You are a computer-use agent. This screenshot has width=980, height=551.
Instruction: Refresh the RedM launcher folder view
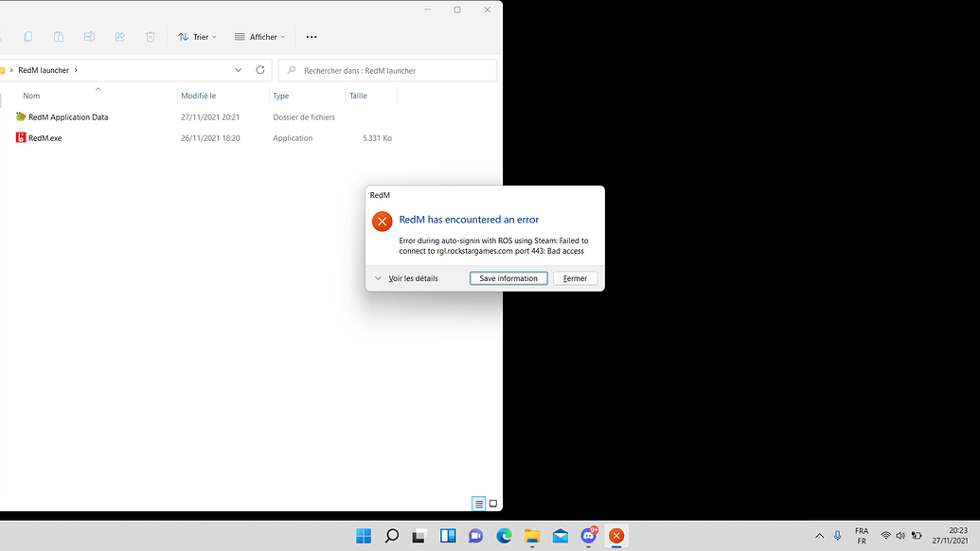coord(260,69)
